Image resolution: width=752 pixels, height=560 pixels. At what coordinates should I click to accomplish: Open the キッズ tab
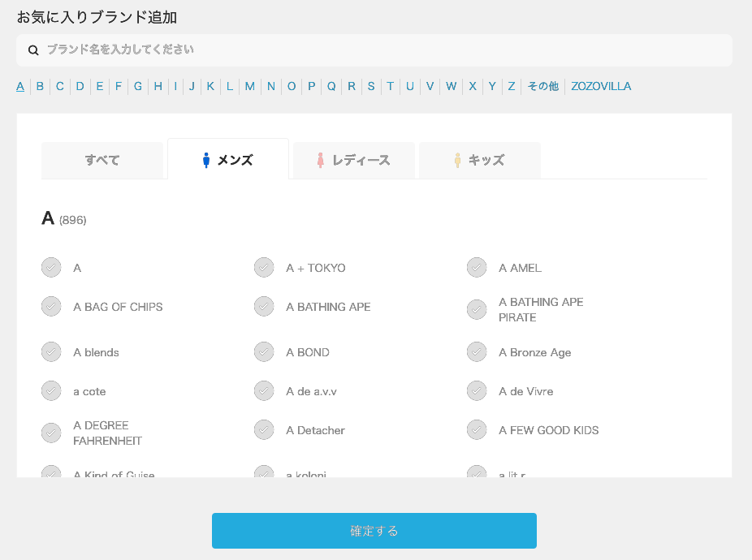point(480,160)
